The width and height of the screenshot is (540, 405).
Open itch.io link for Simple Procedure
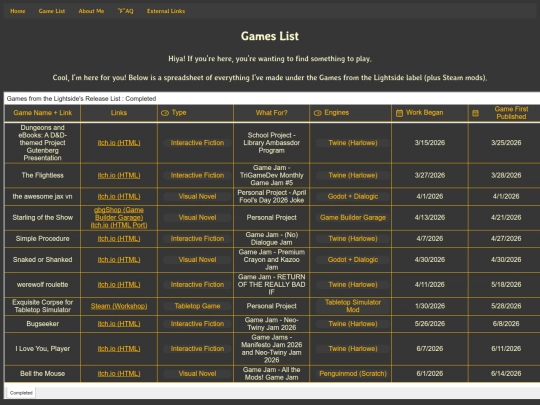tap(119, 239)
